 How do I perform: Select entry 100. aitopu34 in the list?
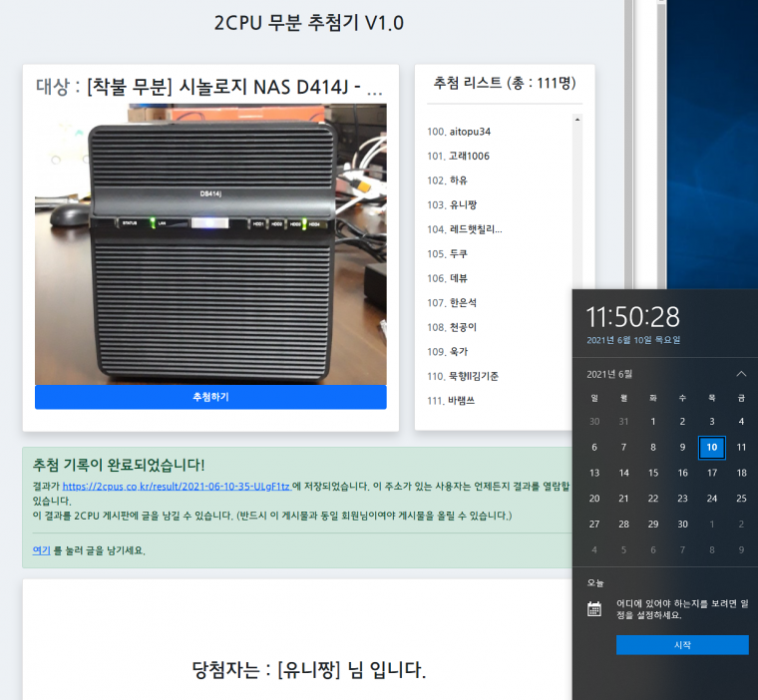point(459,132)
